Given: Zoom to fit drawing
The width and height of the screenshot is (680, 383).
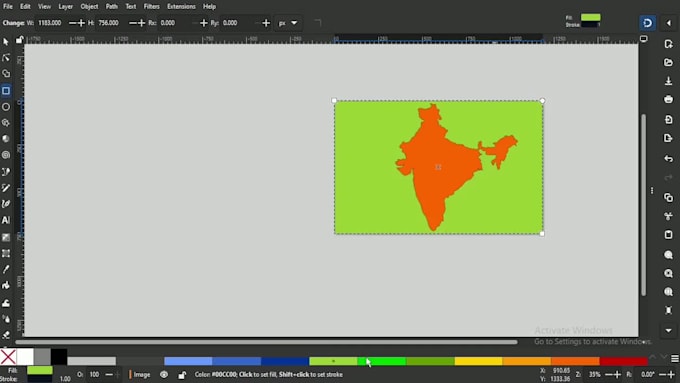Looking at the screenshot, I should (668, 273).
